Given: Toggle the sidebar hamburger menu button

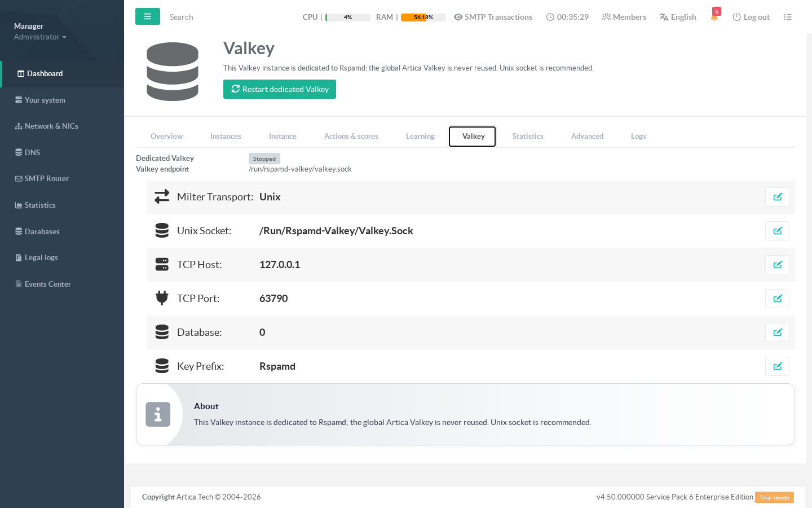Looking at the screenshot, I should tap(148, 16).
